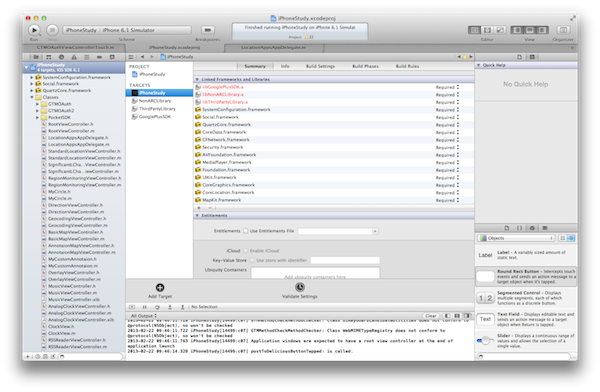This screenshot has width=600, height=392.
Task: Enable the iCloud checkbox
Action: tap(246, 251)
